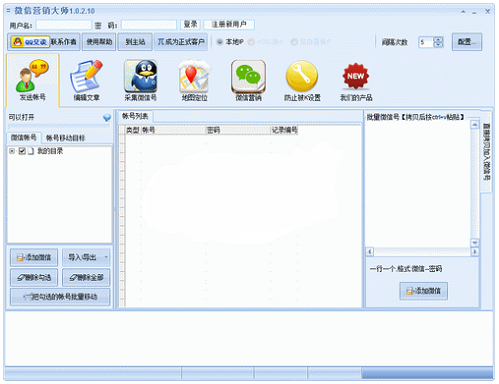Click the 使用帮助 help button
This screenshot has height=384, width=499.
[x=99, y=42]
